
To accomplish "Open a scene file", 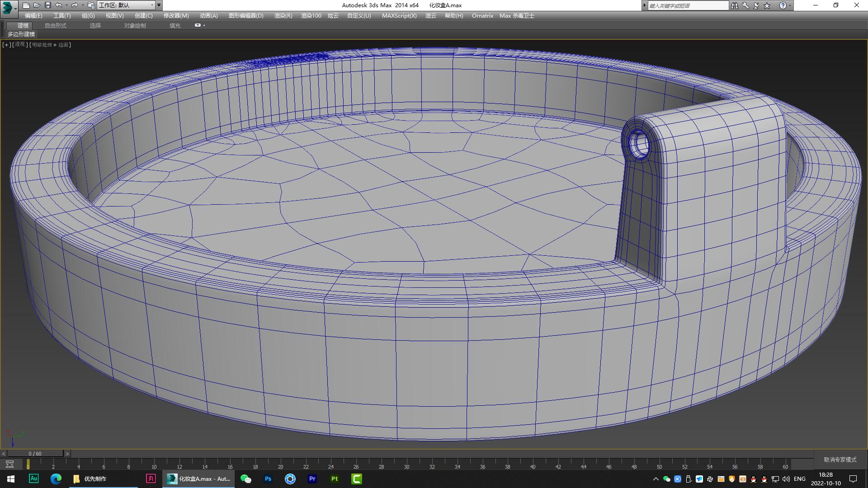I will coord(38,5).
